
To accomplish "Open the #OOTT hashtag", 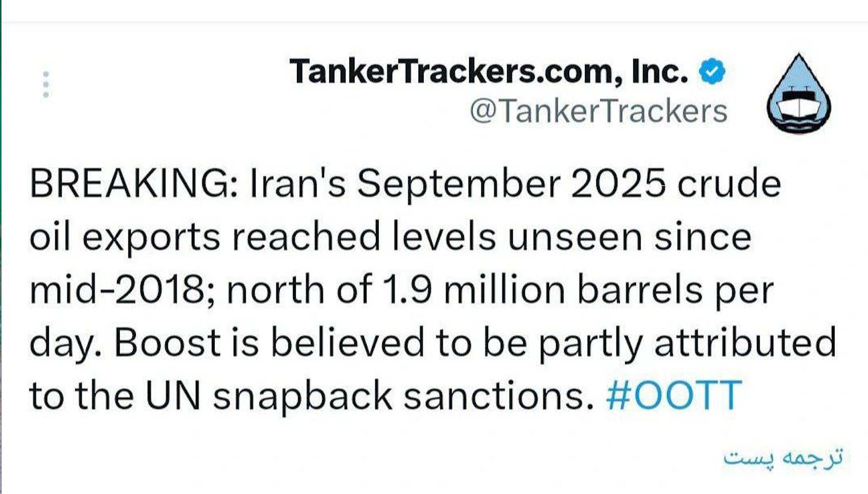I will [673, 396].
